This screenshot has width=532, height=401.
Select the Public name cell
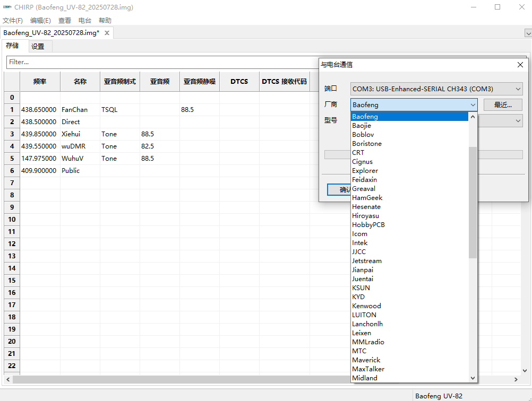80,171
